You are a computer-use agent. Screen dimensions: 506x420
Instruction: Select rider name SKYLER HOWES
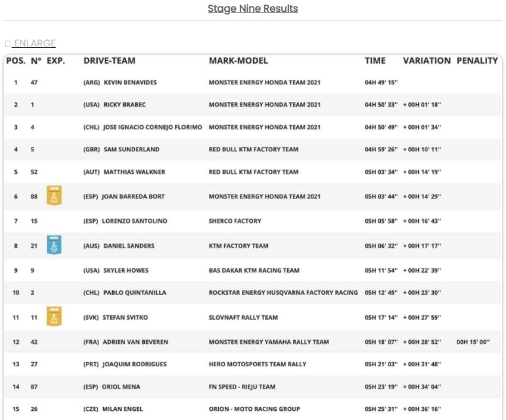pos(126,271)
